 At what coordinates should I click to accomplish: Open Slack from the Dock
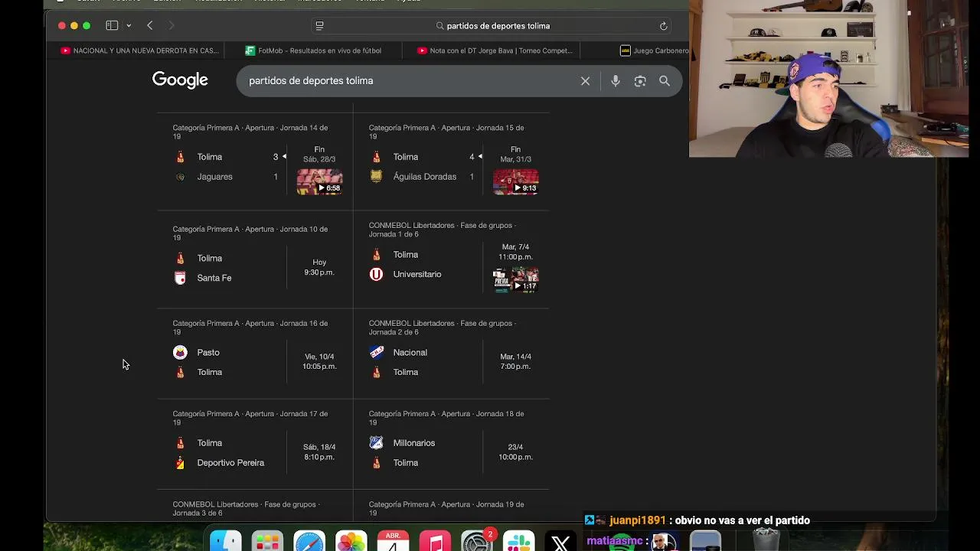tap(518, 542)
